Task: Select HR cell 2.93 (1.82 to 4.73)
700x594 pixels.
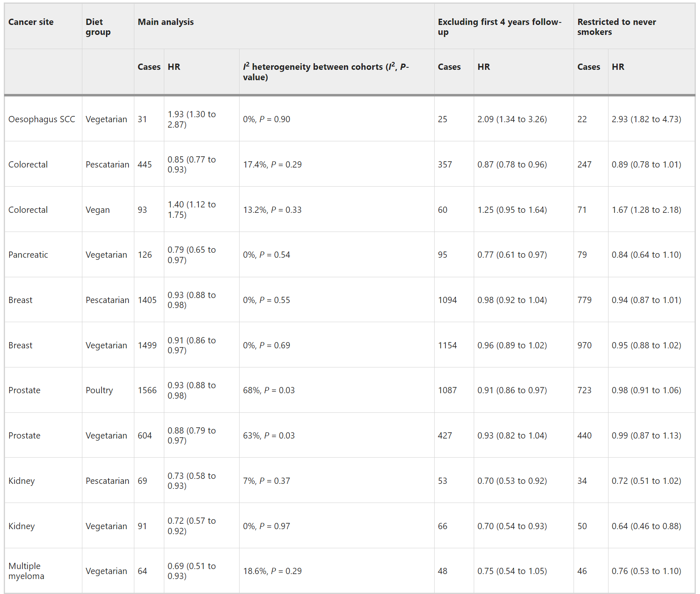Action: 646,119
